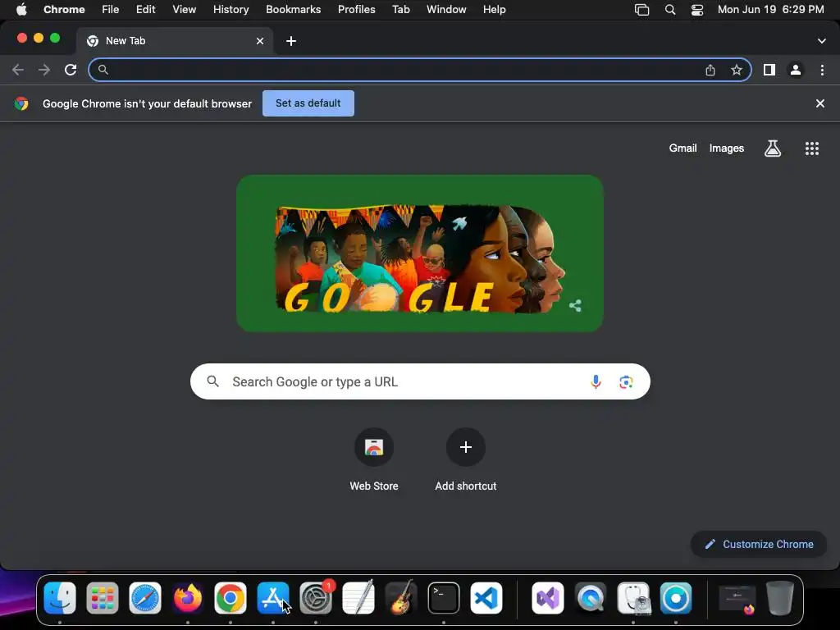The width and height of the screenshot is (840, 630).
Task: Click the Chrome app menu
Action: tap(64, 10)
